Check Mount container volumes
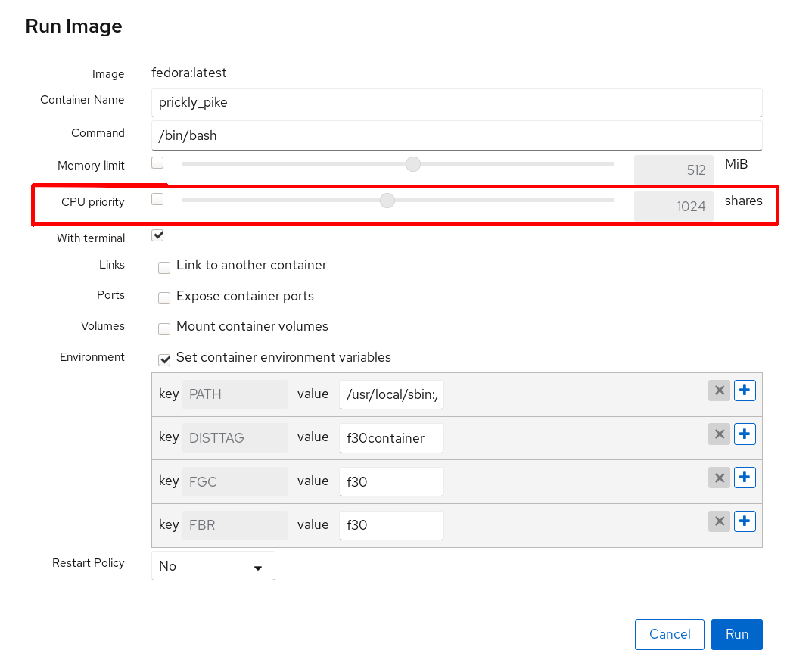 pyautogui.click(x=164, y=328)
